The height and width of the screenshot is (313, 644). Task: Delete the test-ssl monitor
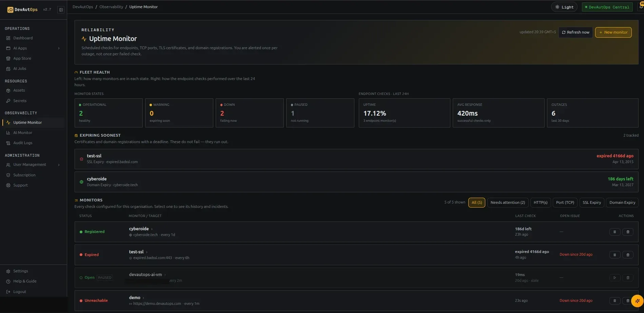[628, 255]
